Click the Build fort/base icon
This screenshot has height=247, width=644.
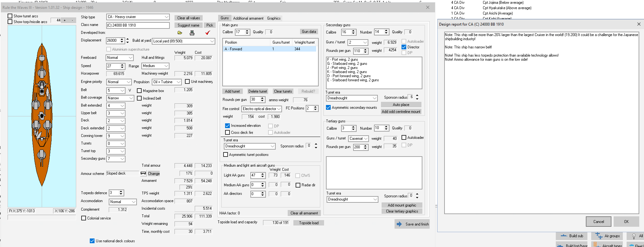click(560, 245)
